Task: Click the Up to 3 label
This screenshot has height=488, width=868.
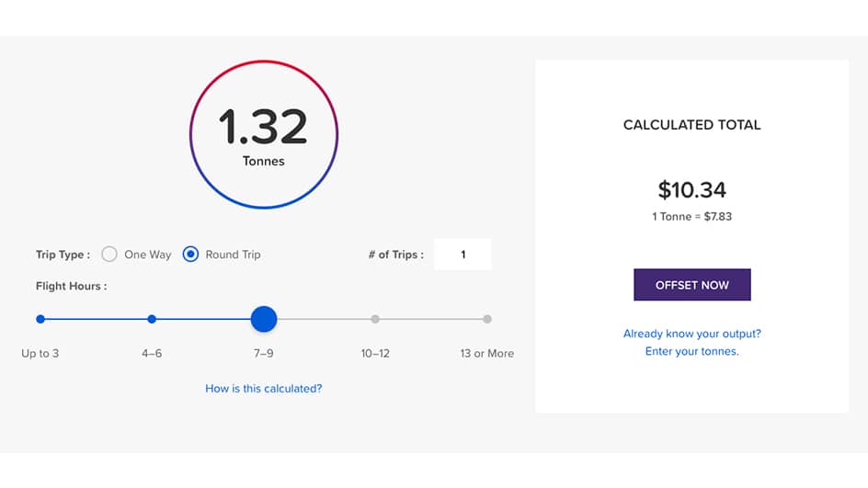Action: (40, 354)
